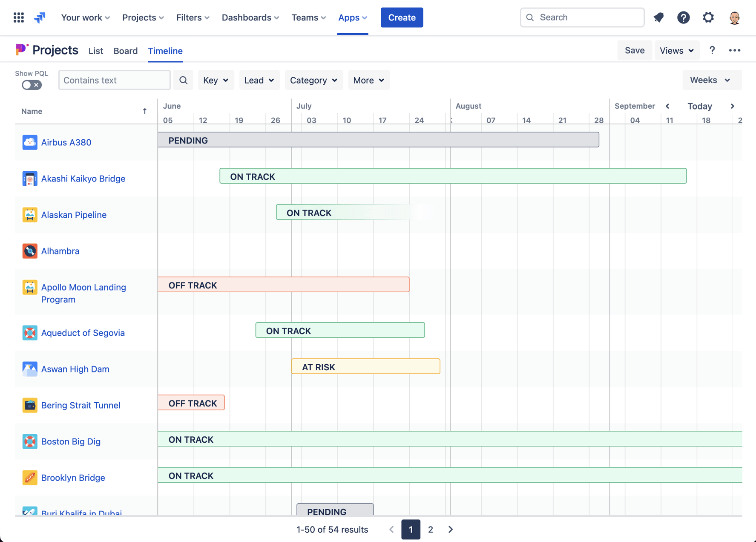
Task: Click the Jira logo icon
Action: pyautogui.click(x=40, y=17)
